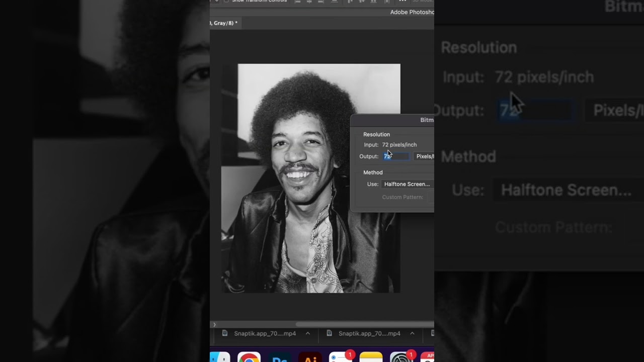
Task: Toggle the Show Transform Controls checkbox
Action: click(x=226, y=2)
